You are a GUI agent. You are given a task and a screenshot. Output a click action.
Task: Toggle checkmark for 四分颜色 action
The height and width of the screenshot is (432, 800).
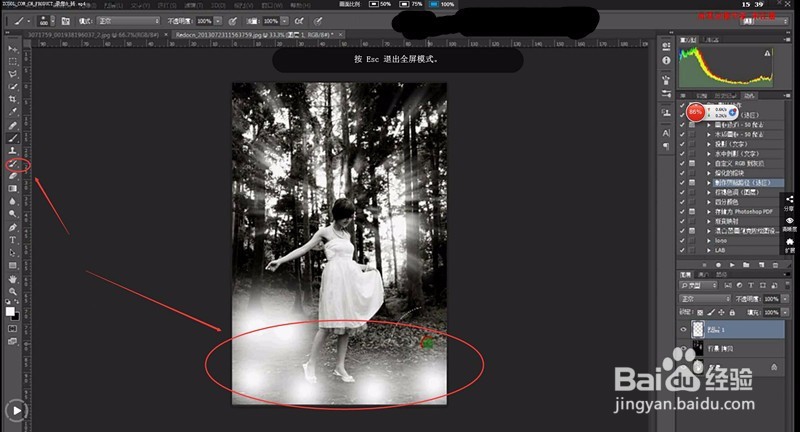tap(682, 202)
